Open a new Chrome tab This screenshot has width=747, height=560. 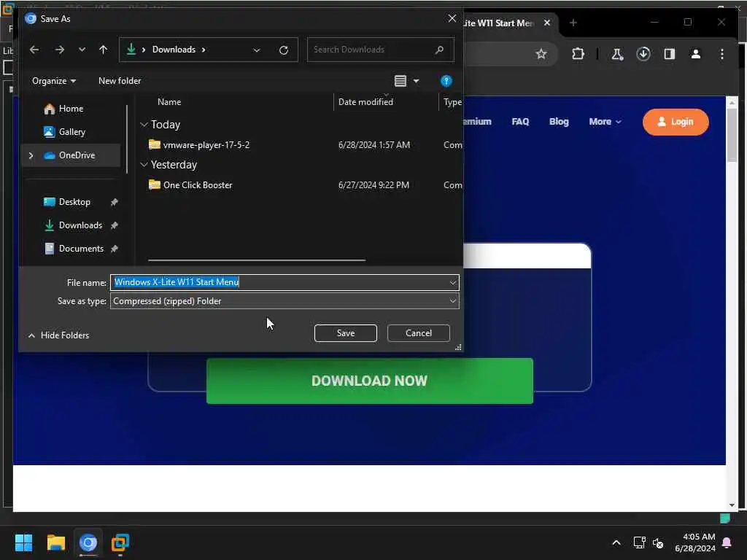[x=573, y=23]
